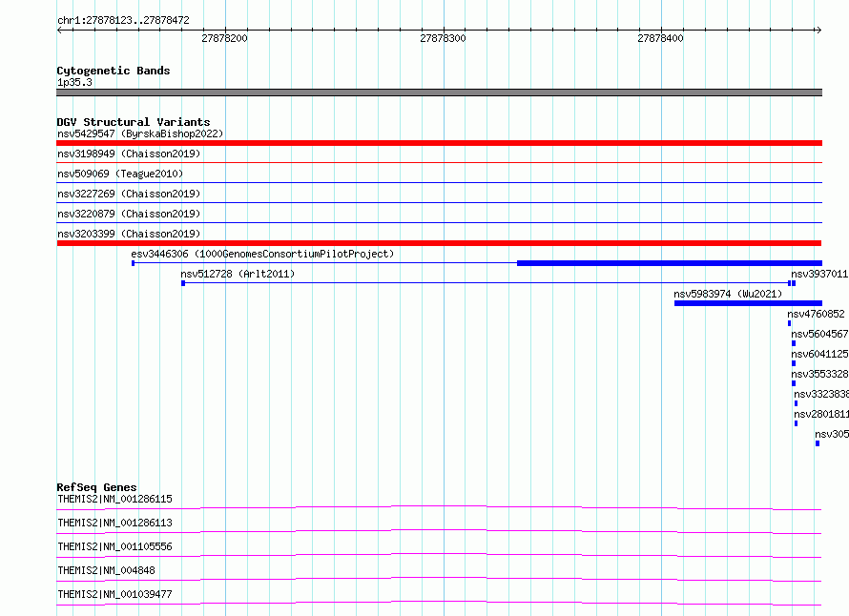Open nsv509069 (Teague2010) variant label
Screen dimensions: 849x616
[x=120, y=174]
